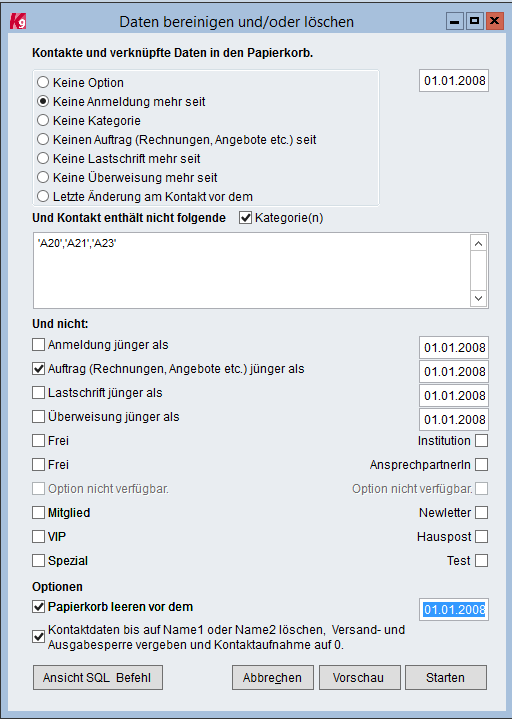
Task: Click scroll-up arrow in category text area
Action: tap(479, 243)
